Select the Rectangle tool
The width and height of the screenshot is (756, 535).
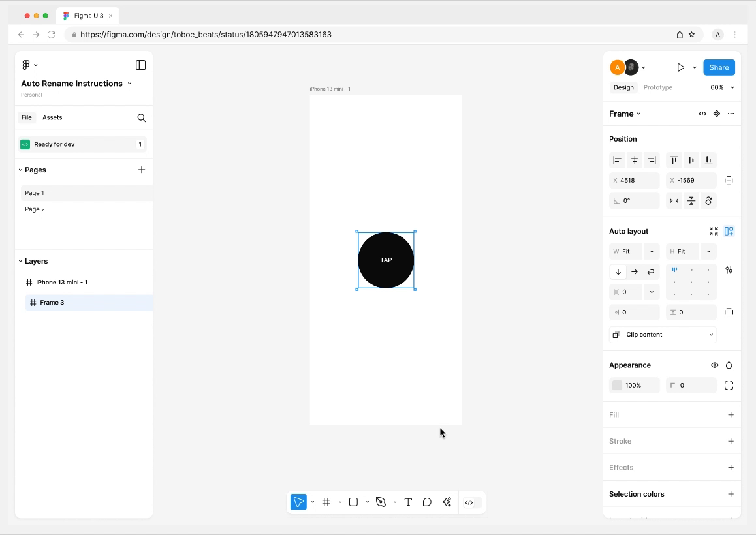tap(353, 502)
